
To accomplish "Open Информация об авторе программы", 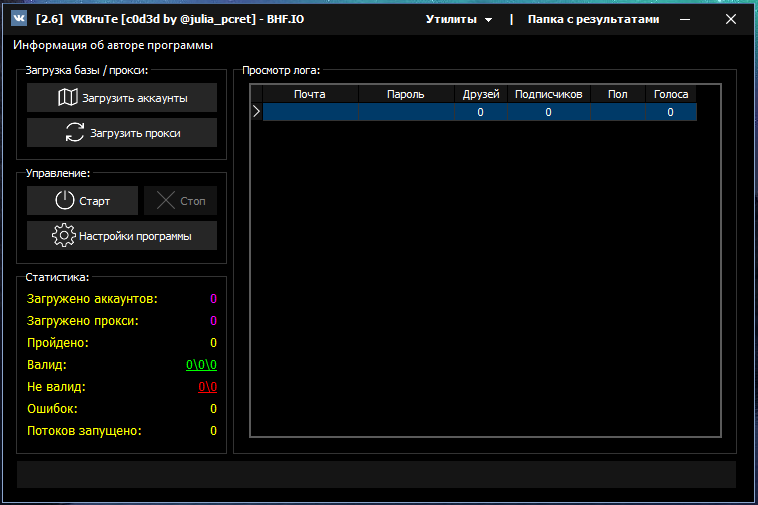I will click(x=113, y=45).
